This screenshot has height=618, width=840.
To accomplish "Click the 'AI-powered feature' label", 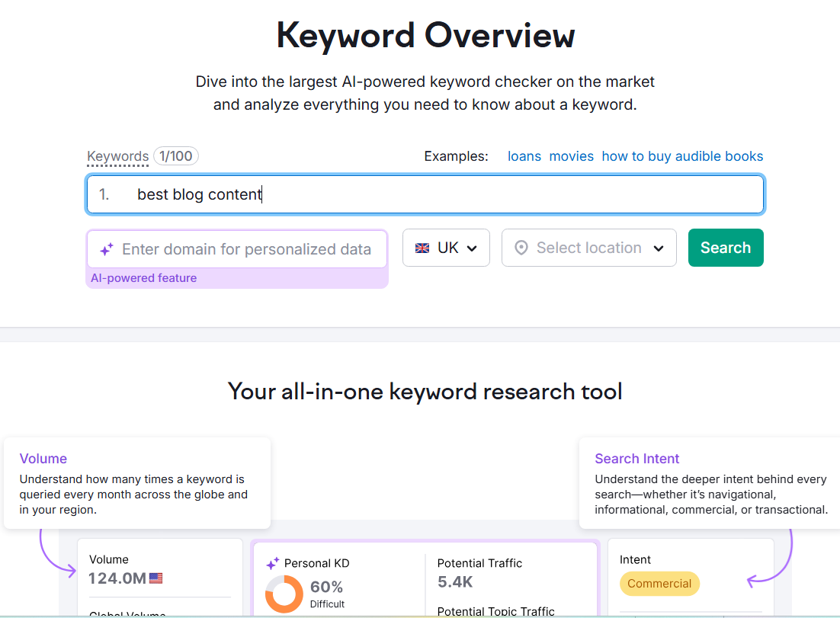I will 143,278.
